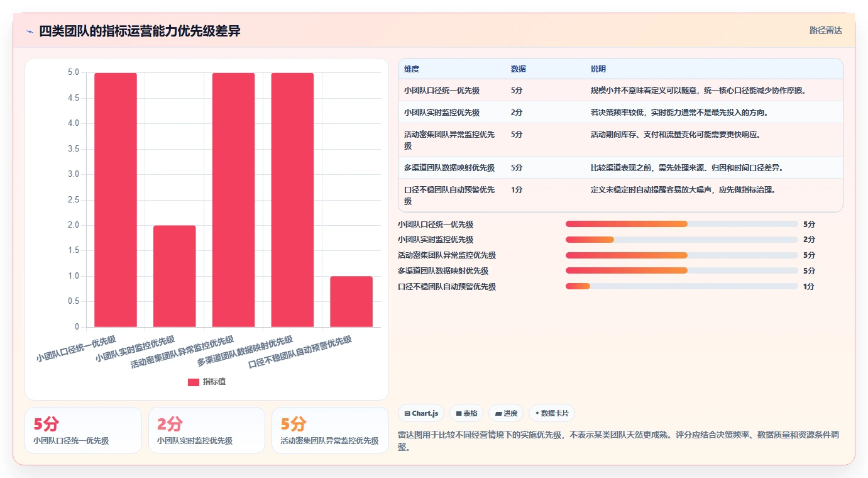Image resolution: width=868 pixels, height=478 pixels.
Task: Click the 路径雷达 label in the header
Action: (x=825, y=30)
